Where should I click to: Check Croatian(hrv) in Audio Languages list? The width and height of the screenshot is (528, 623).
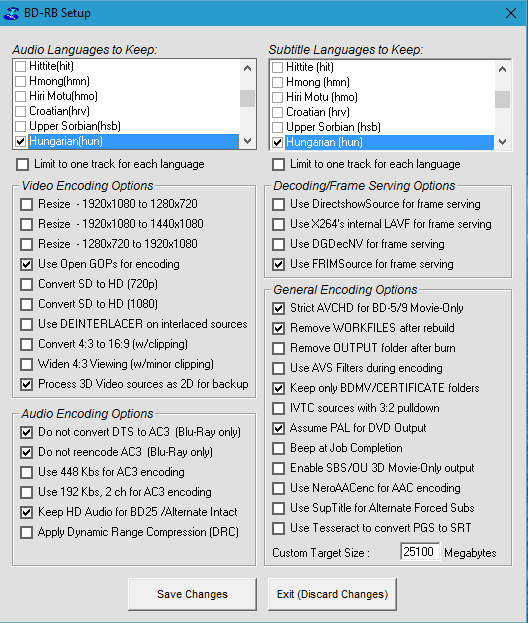(21, 111)
